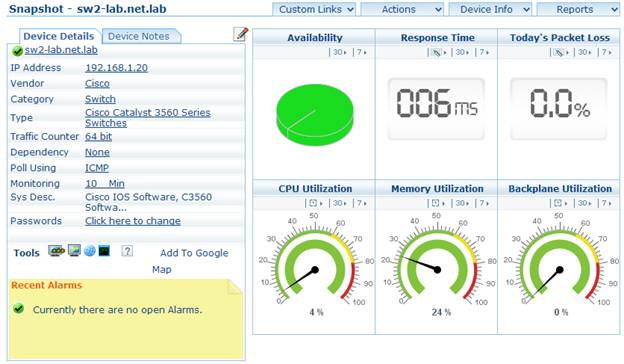Launch the Telnet terminal tool icon
Image resolution: width=624 pixels, height=364 pixels.
pyautogui.click(x=104, y=251)
